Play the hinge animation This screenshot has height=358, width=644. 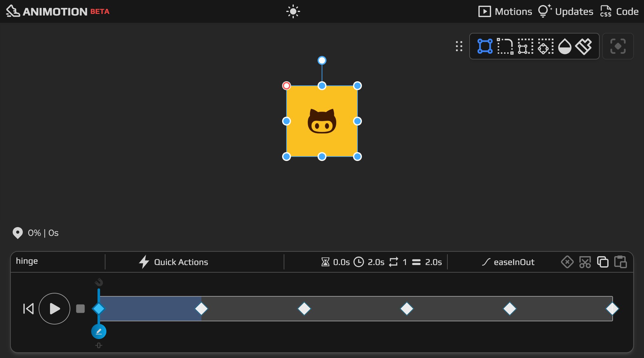[54, 309]
